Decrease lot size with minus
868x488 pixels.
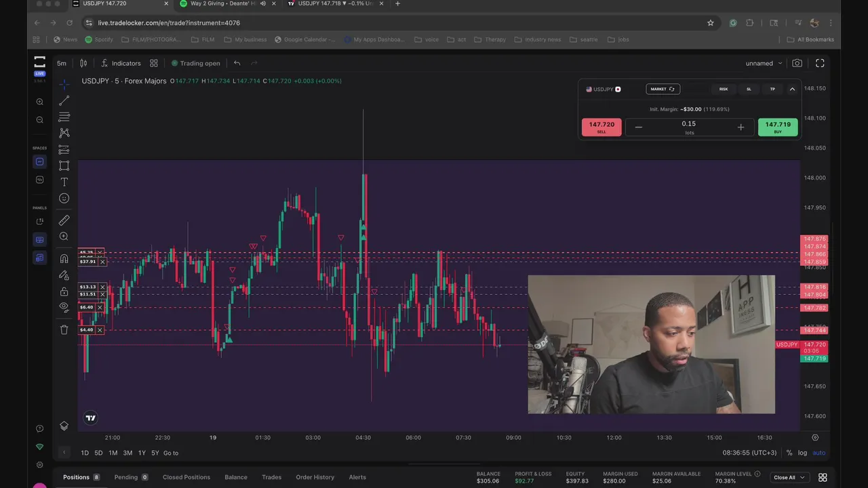point(638,127)
